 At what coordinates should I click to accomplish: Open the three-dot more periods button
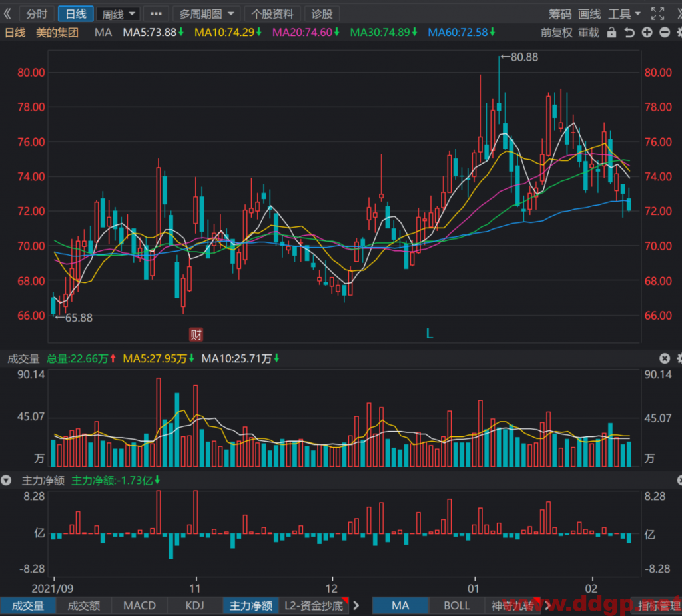click(156, 14)
